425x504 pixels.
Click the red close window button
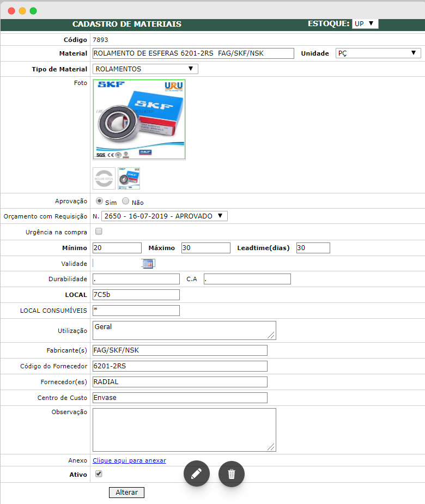[11, 11]
